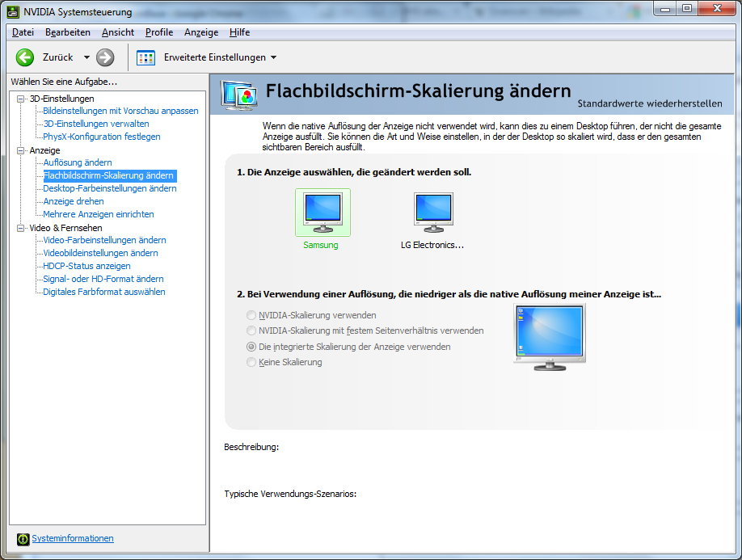The image size is (742, 560).
Task: Open the Bearbeiten menu
Action: click(68, 32)
